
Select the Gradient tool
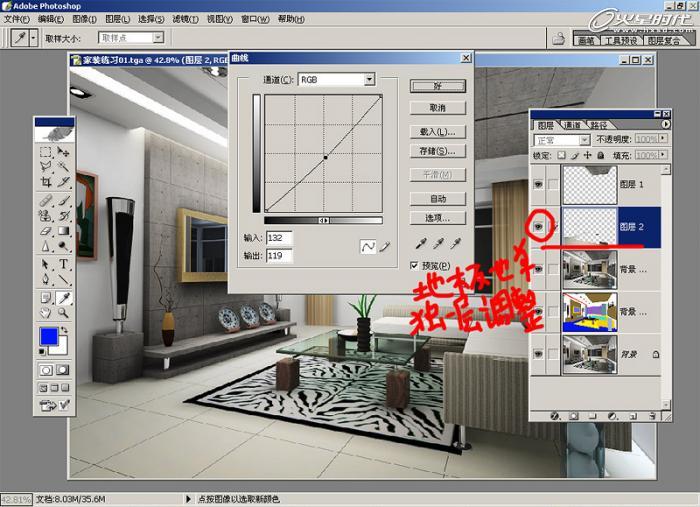[63, 231]
